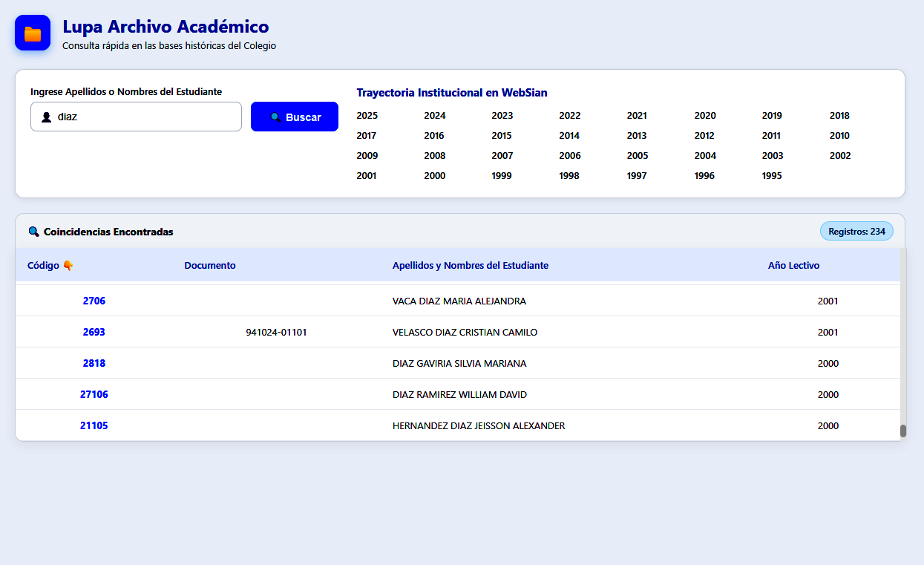The image size is (924, 565).
Task: Click the Buscar button
Action: coord(295,117)
